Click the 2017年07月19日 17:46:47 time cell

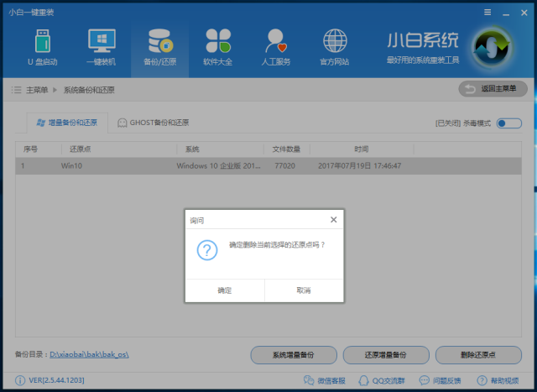click(x=360, y=166)
